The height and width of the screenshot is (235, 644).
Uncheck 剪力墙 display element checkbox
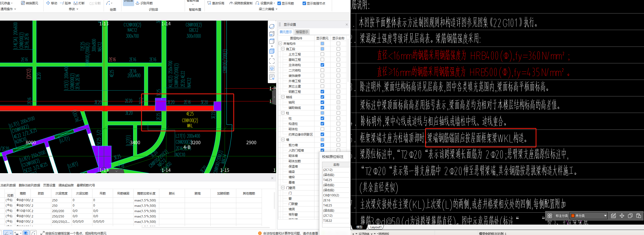point(322,145)
